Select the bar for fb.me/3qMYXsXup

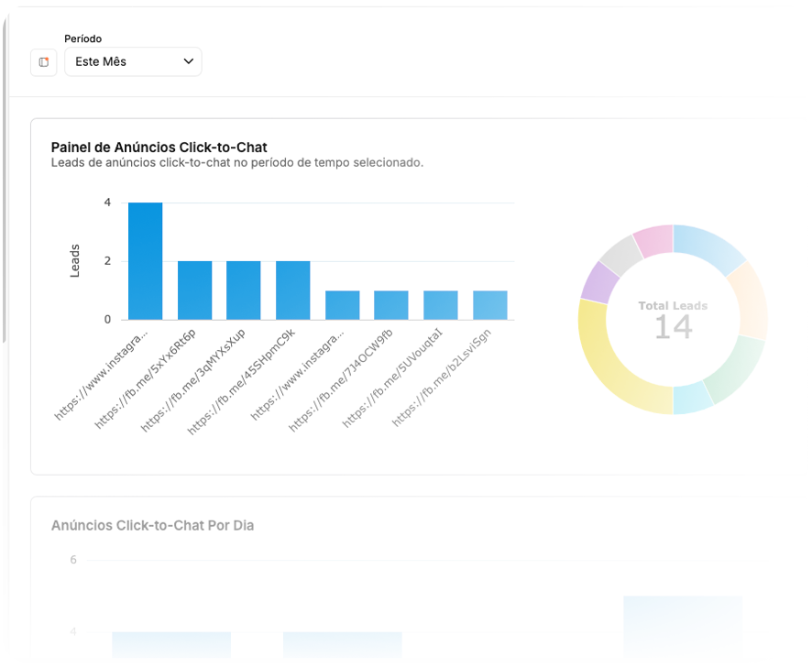[244, 290]
